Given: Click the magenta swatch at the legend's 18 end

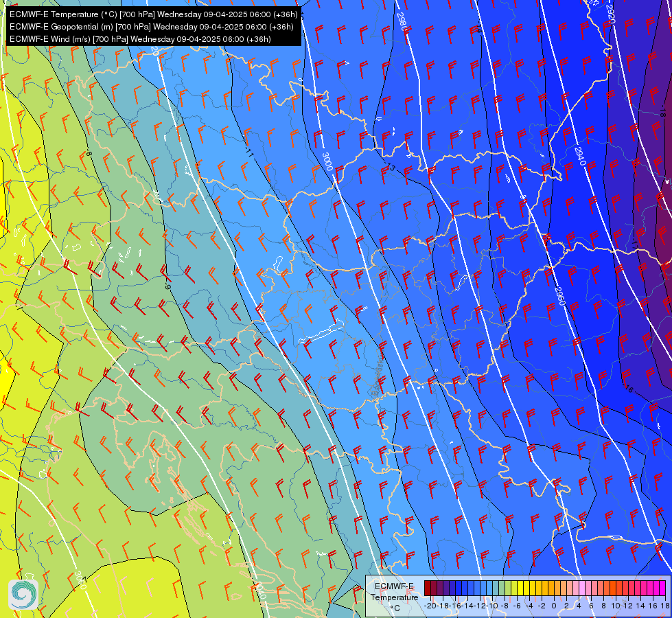Looking at the screenshot, I should pyautogui.click(x=662, y=588).
